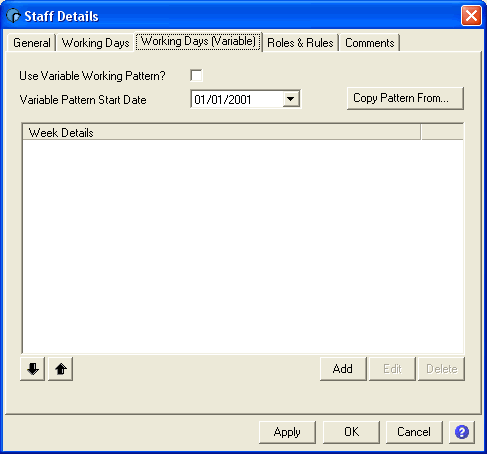Go to the Roles & Rules tab

[x=300, y=43]
